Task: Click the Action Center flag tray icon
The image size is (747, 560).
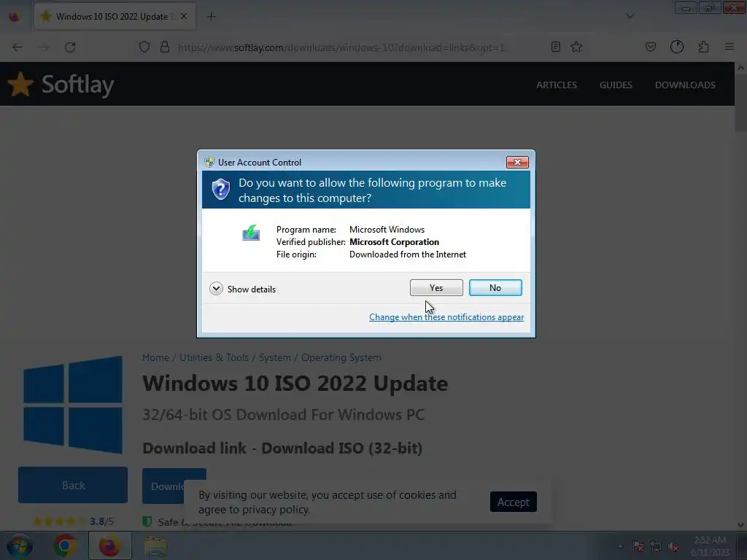Action: point(638,546)
